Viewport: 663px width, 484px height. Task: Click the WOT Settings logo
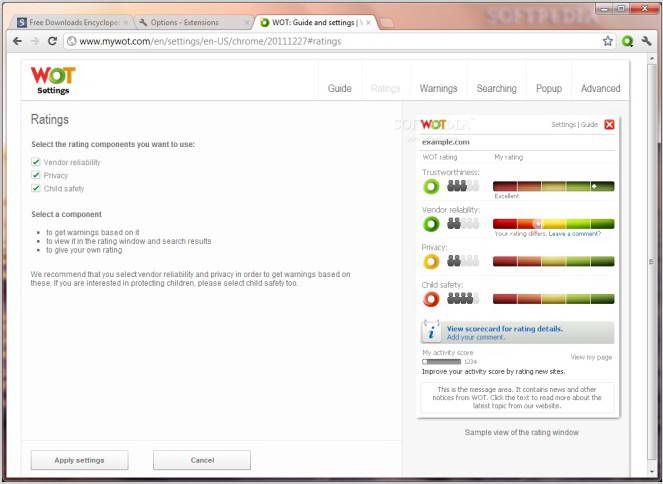[x=53, y=80]
